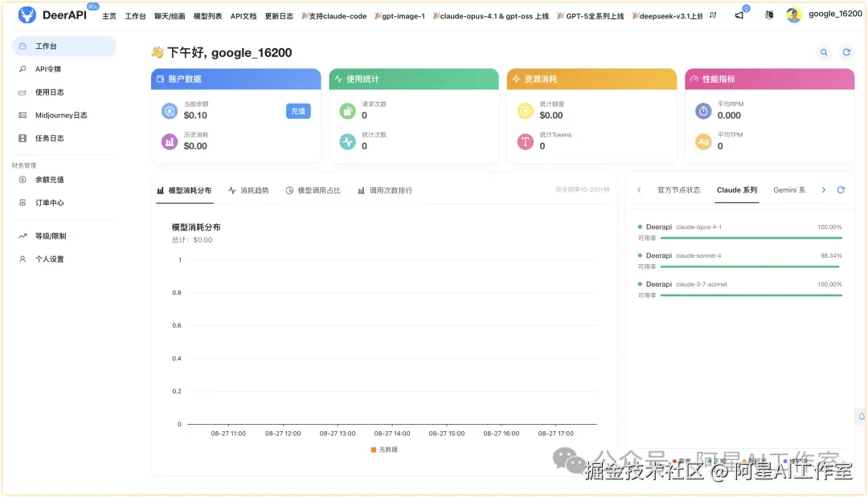
Task: Open API令牌 in the sidebar
Action: click(x=64, y=69)
